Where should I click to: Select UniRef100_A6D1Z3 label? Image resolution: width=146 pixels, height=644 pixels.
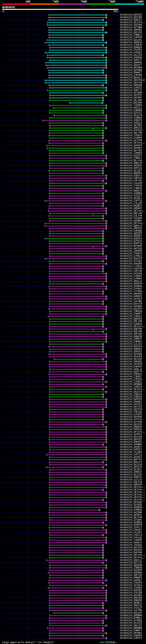pos(131,191)
